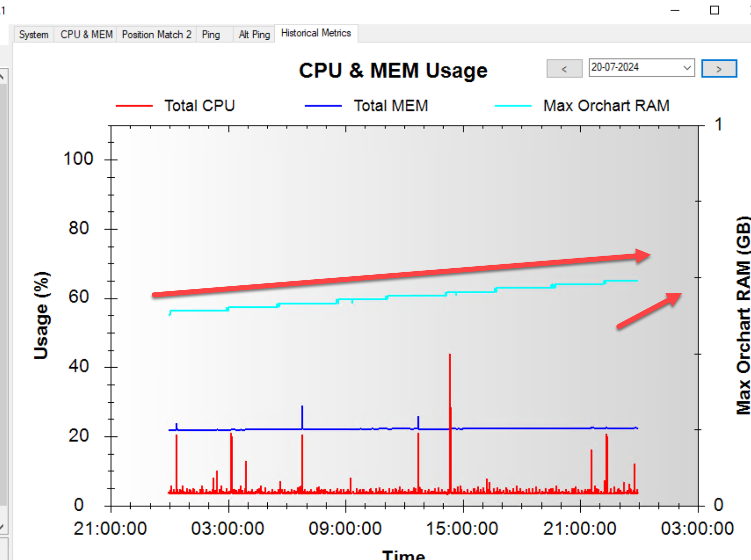Screen dimensions: 751x560
Task: Open the CPU & MEM tab
Action: pos(86,35)
